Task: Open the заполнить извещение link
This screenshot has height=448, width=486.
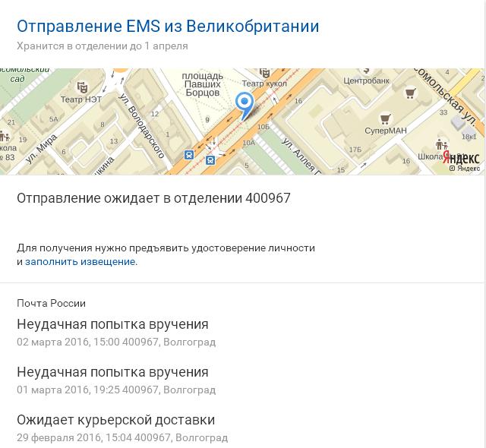Action: (x=81, y=262)
